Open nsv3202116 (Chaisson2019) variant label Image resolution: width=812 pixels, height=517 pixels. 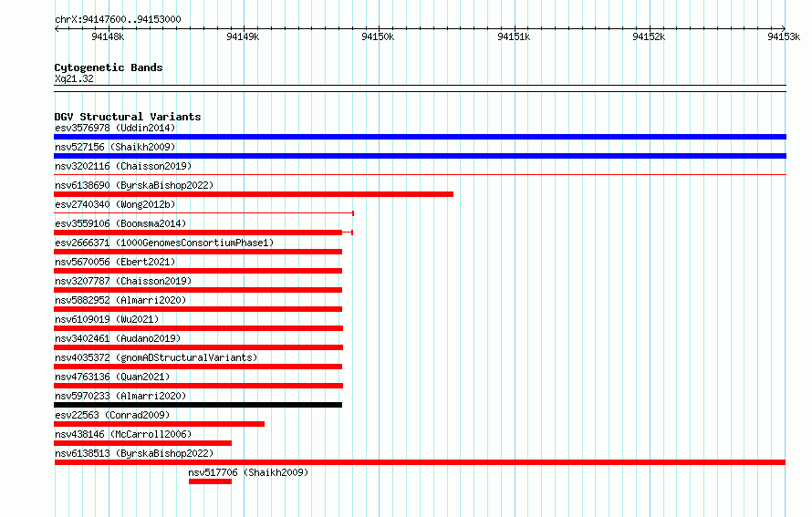point(123,166)
